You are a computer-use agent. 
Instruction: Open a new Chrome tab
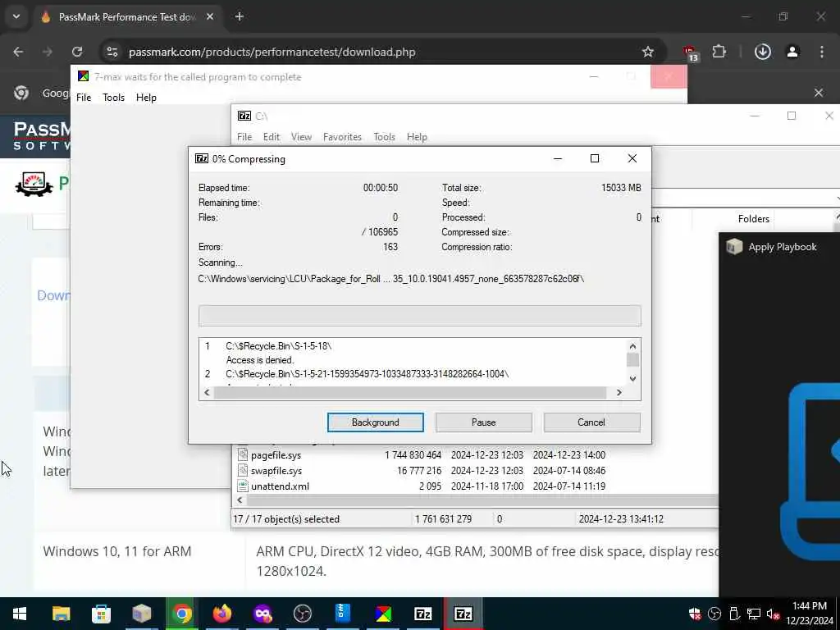(x=239, y=16)
